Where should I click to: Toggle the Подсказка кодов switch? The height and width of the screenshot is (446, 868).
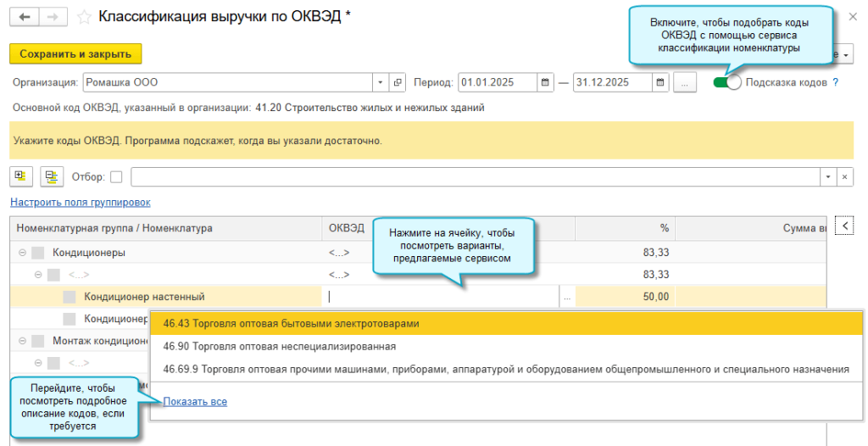tap(726, 82)
